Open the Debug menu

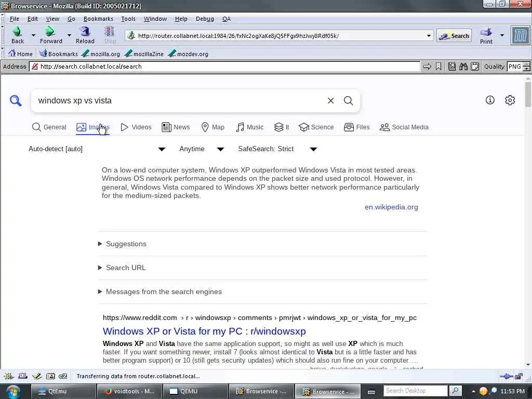point(205,19)
